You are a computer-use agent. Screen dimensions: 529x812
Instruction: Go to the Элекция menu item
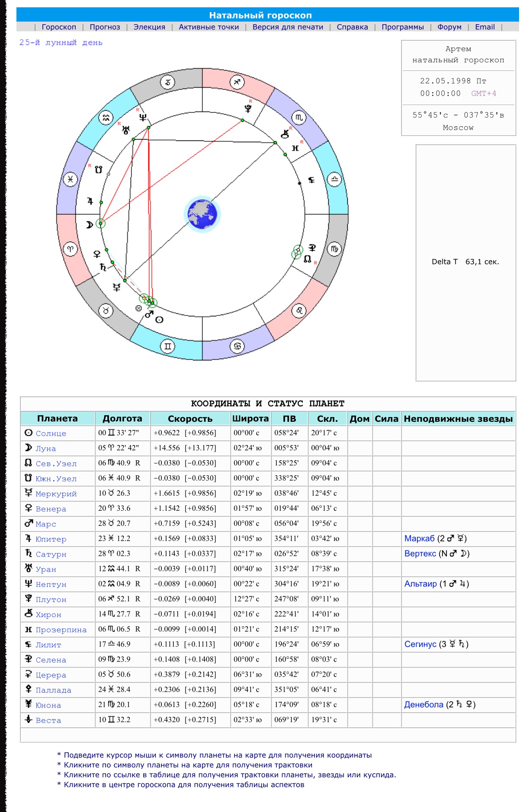(x=149, y=27)
